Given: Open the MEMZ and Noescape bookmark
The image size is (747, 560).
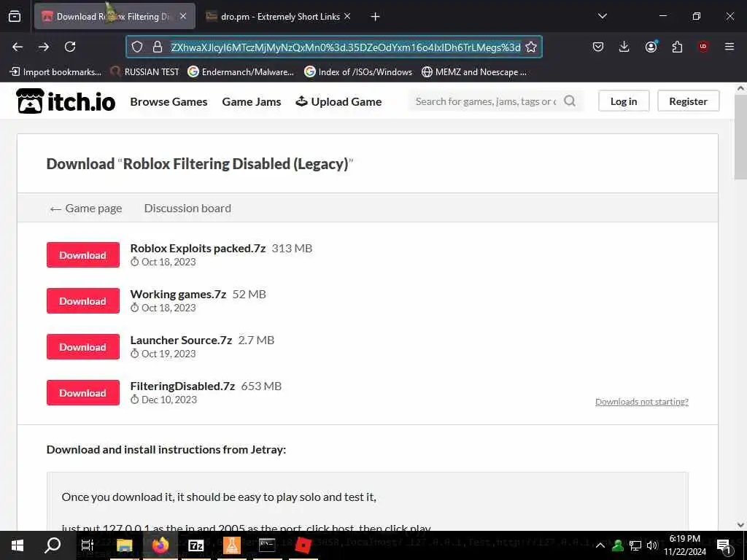Looking at the screenshot, I should click(x=474, y=72).
